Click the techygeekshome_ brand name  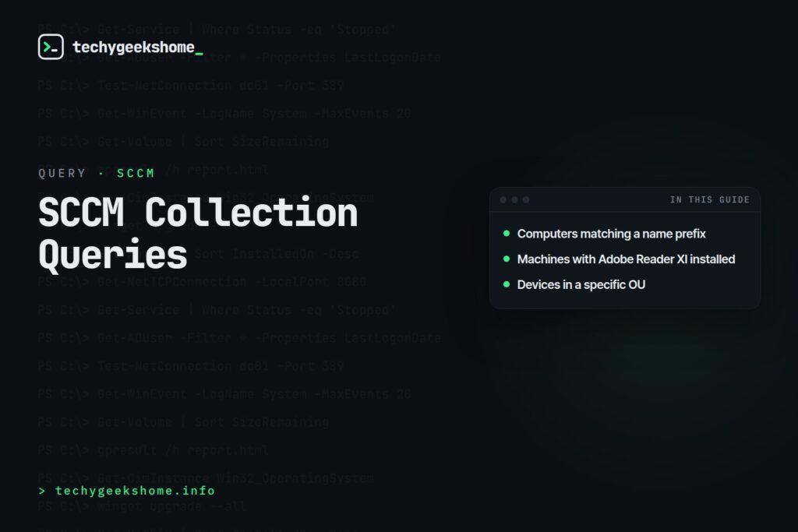point(137,48)
